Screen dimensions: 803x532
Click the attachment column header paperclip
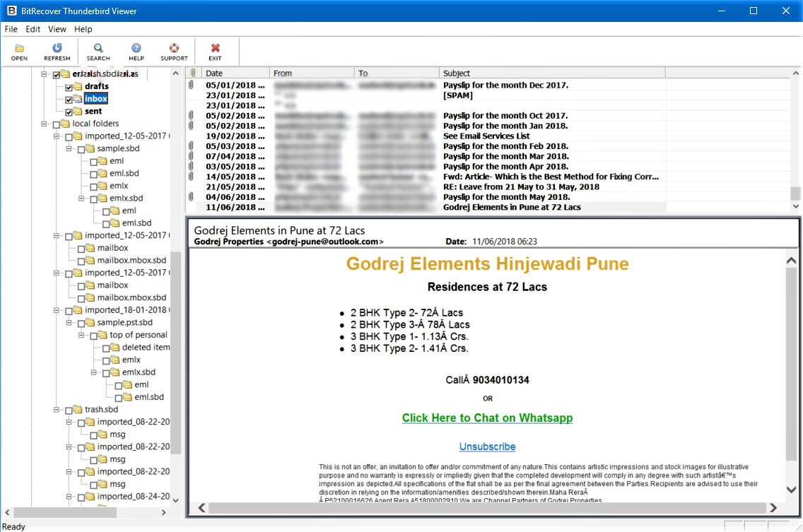(193, 73)
